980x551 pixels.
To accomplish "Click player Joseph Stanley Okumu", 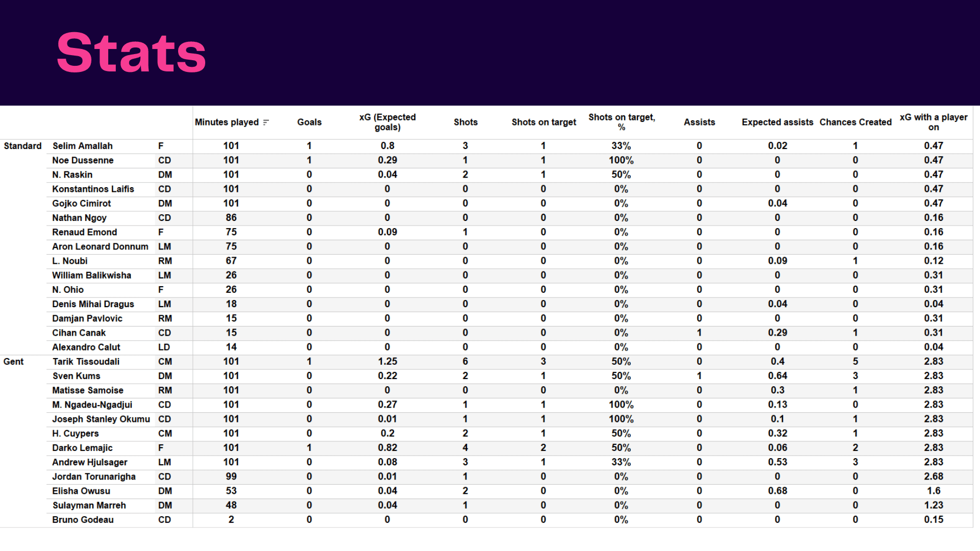I will (x=101, y=419).
